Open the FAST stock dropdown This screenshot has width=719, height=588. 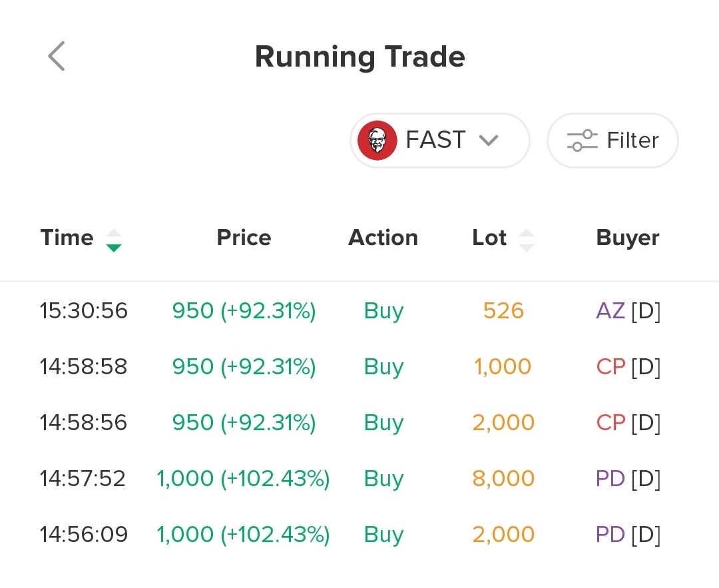pyautogui.click(x=439, y=141)
